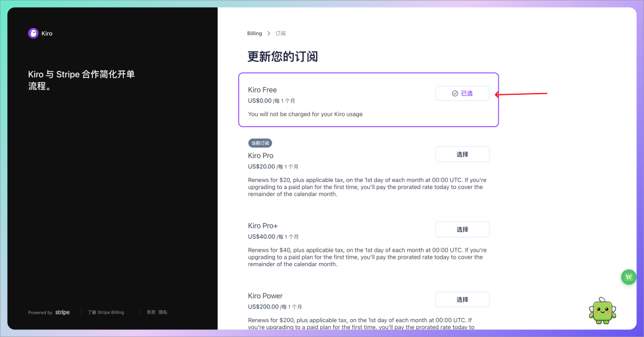Screen dimensions: 644x337
Task: Open the 条款 terms link
Action: click(x=151, y=313)
